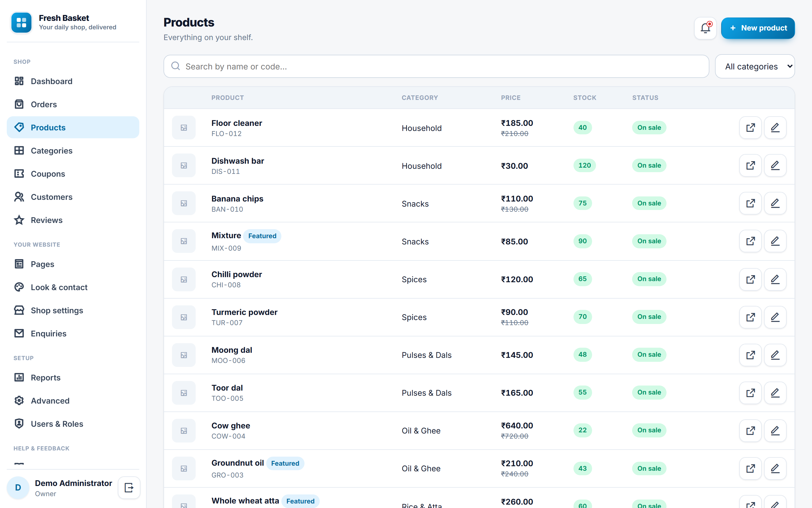Click the logout icon beside Demo Administrator
Viewport: 812px width, 508px height.
click(x=129, y=487)
